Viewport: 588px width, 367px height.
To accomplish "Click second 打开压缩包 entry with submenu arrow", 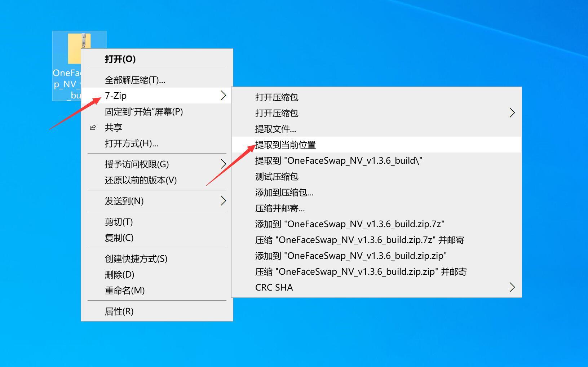I will (376, 113).
